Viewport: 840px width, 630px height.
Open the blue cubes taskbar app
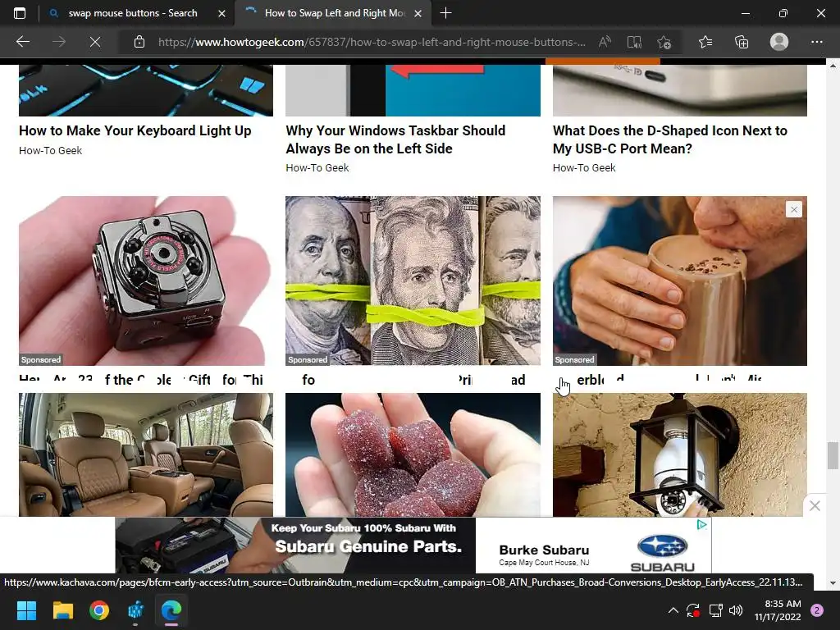[x=135, y=610]
